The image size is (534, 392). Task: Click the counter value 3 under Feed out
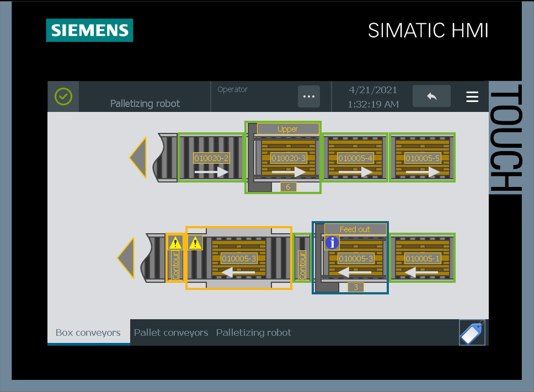(x=356, y=287)
